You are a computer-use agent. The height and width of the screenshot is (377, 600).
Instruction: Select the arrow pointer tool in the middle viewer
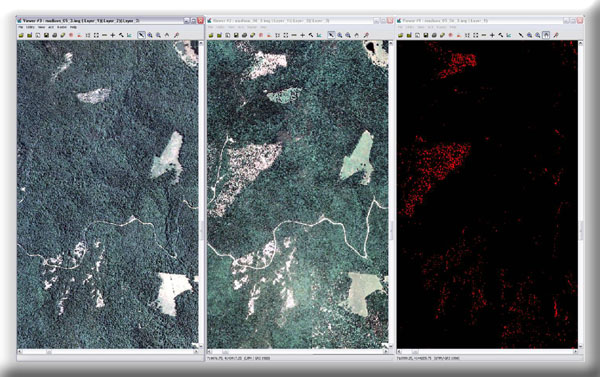pos(331,35)
